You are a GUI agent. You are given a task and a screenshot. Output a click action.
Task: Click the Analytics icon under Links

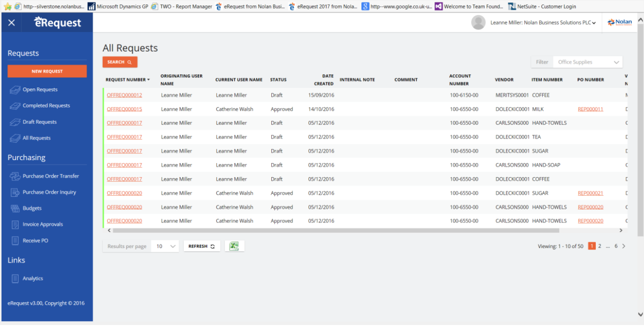click(15, 279)
